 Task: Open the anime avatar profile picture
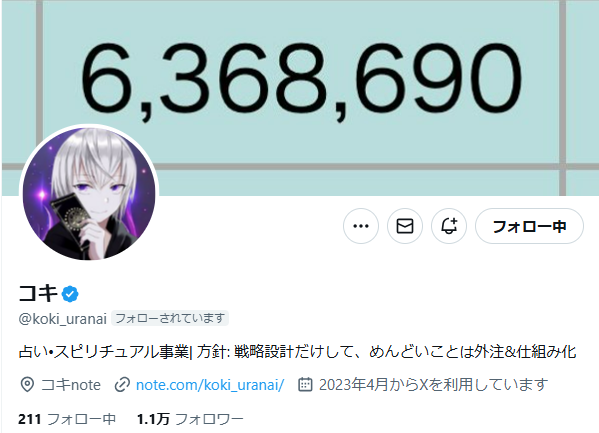(x=89, y=194)
